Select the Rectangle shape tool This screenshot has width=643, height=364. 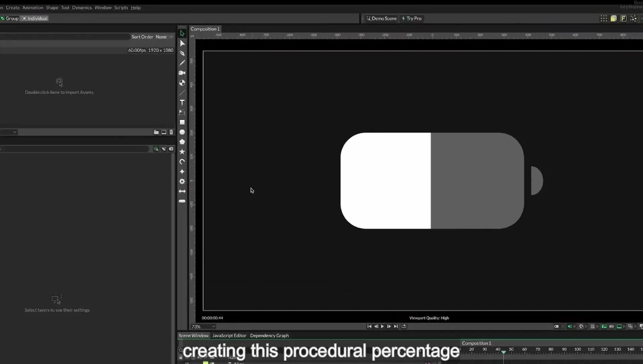coord(182,122)
